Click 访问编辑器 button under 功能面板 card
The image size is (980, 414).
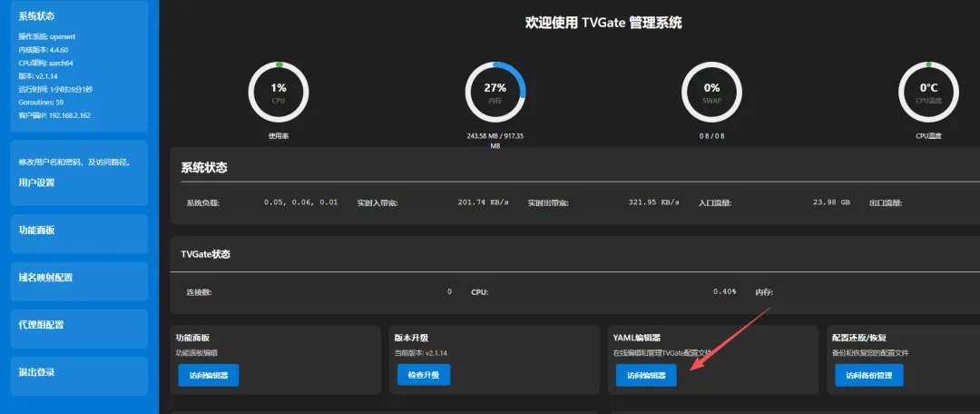[208, 375]
